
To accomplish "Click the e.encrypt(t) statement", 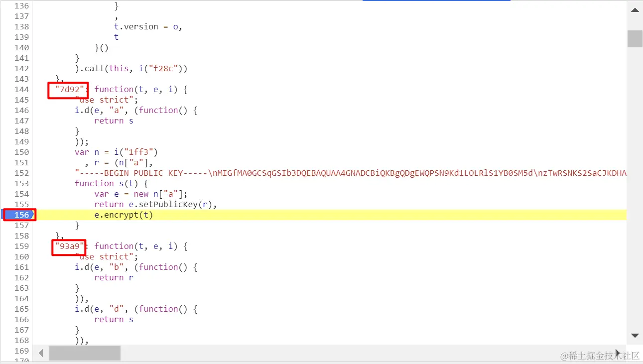I will [124, 215].
